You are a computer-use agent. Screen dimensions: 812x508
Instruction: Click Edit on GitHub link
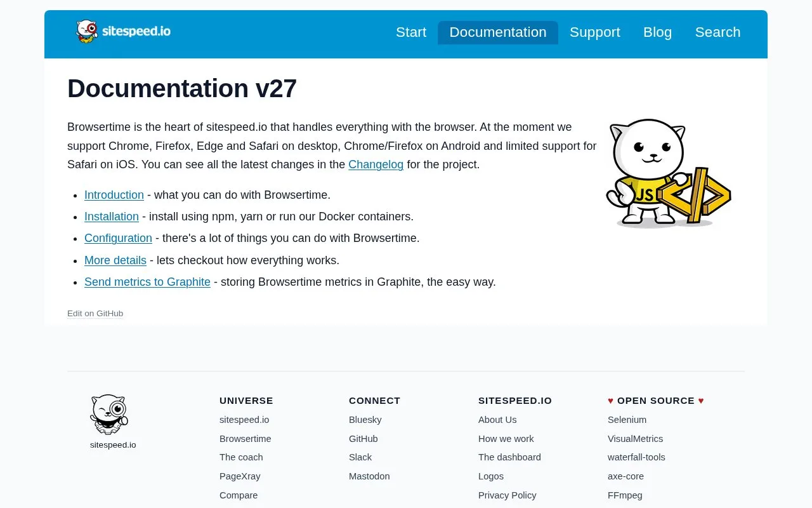point(95,314)
